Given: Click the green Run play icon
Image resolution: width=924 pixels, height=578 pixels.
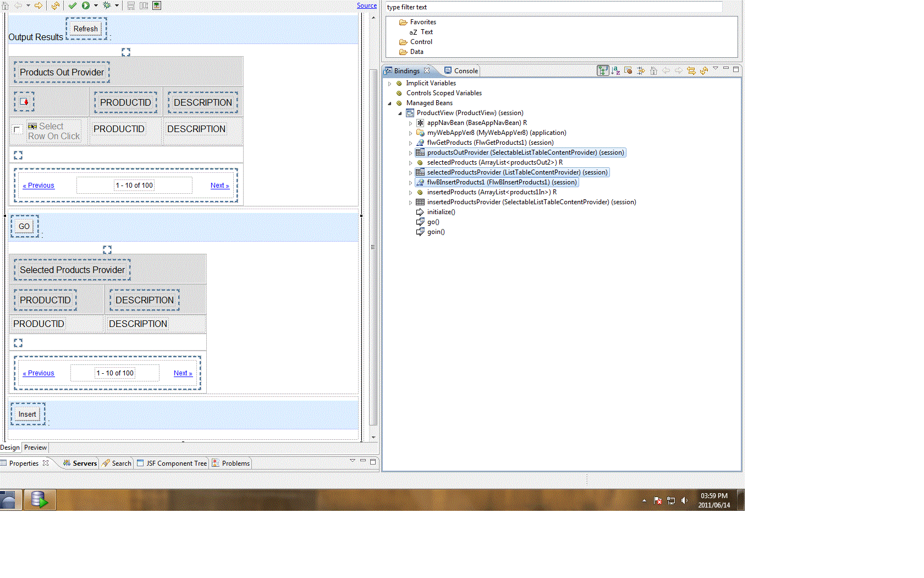Looking at the screenshot, I should (x=86, y=6).
